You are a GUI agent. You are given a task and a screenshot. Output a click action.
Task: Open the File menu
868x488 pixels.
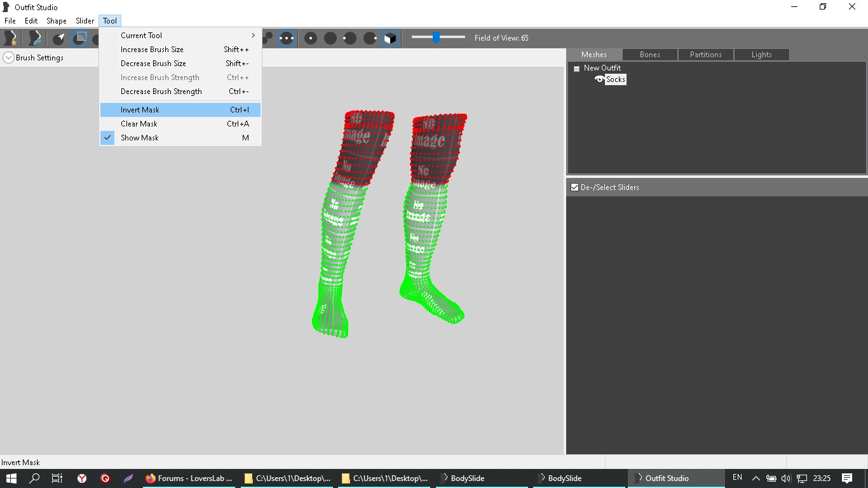point(10,21)
